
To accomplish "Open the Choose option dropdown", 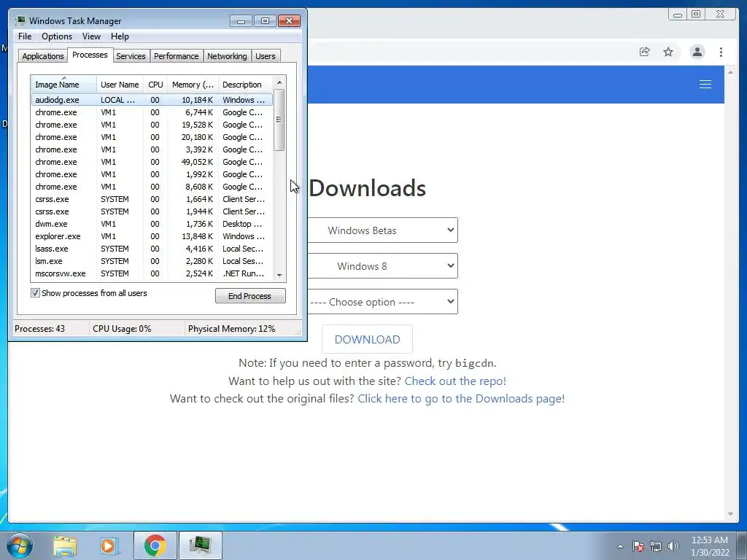I will tap(383, 302).
